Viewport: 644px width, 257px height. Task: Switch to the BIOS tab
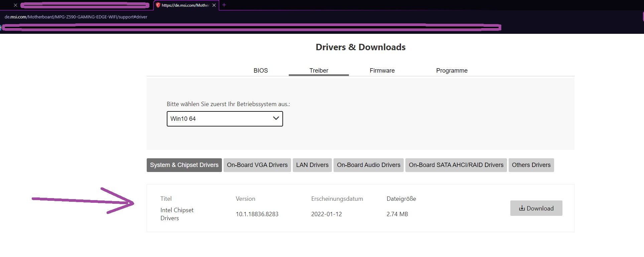click(x=261, y=71)
